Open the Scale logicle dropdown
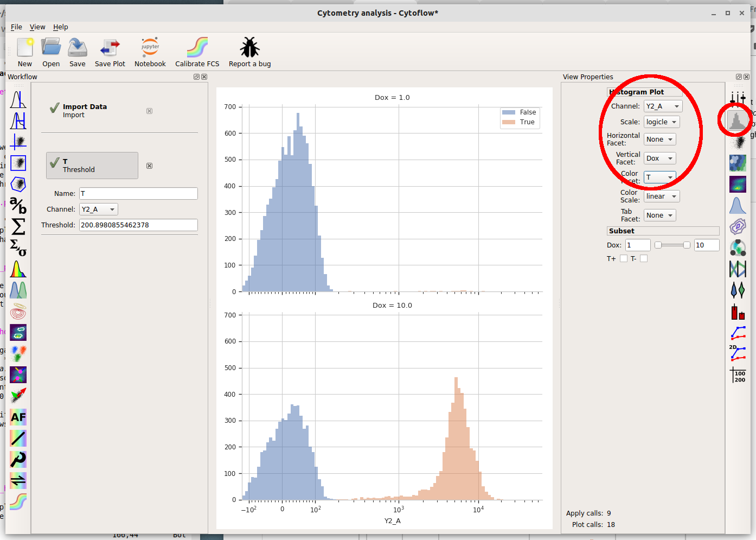This screenshot has height=540, width=756. 662,122
